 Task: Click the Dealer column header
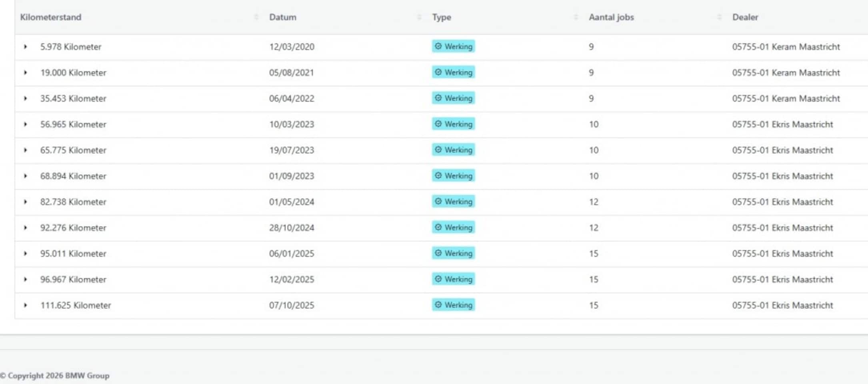pyautogui.click(x=745, y=17)
